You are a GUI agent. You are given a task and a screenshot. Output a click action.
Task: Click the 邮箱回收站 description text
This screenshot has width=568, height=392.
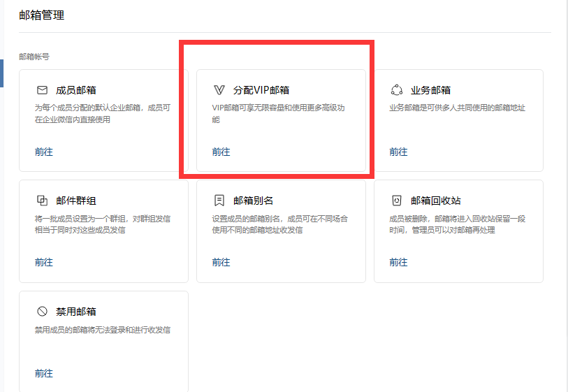click(x=457, y=224)
